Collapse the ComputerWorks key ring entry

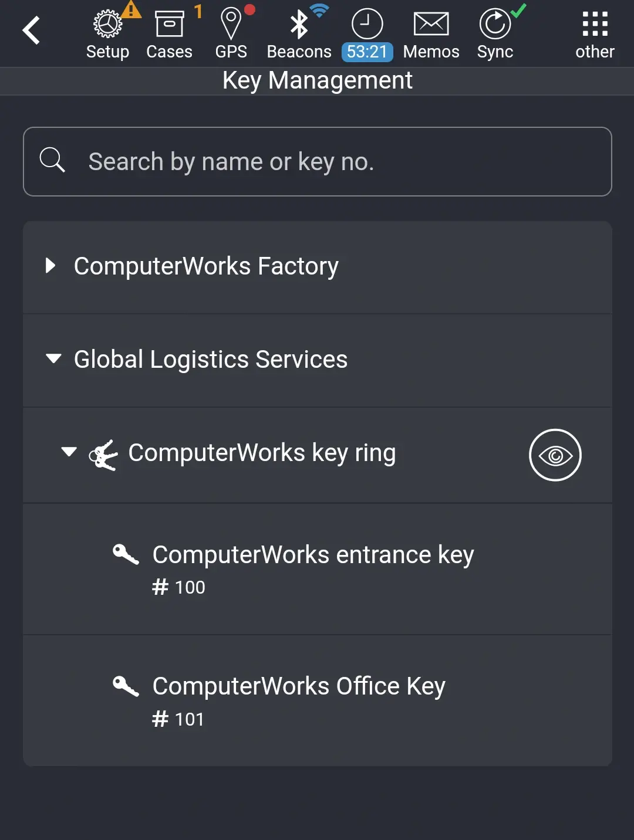point(69,452)
